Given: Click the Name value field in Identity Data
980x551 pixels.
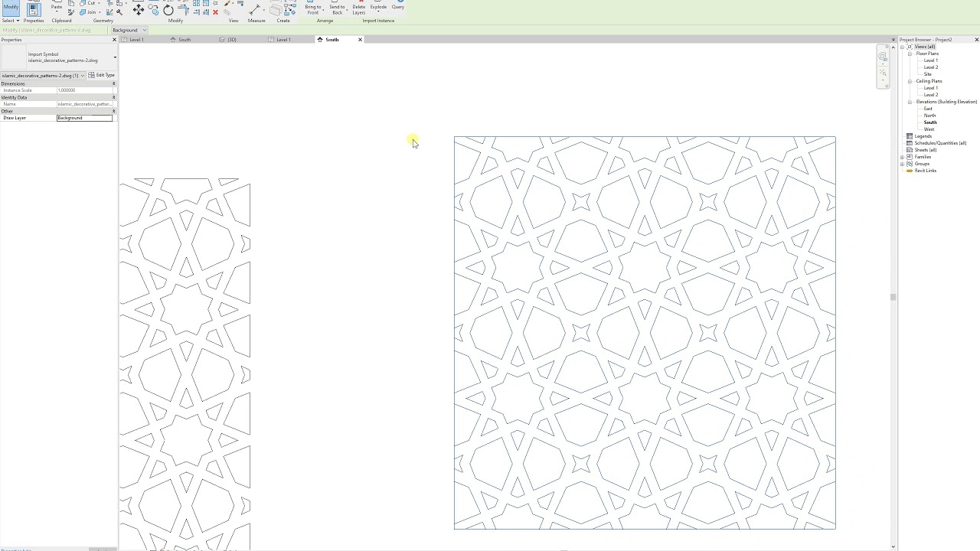Looking at the screenshot, I should click(x=84, y=104).
